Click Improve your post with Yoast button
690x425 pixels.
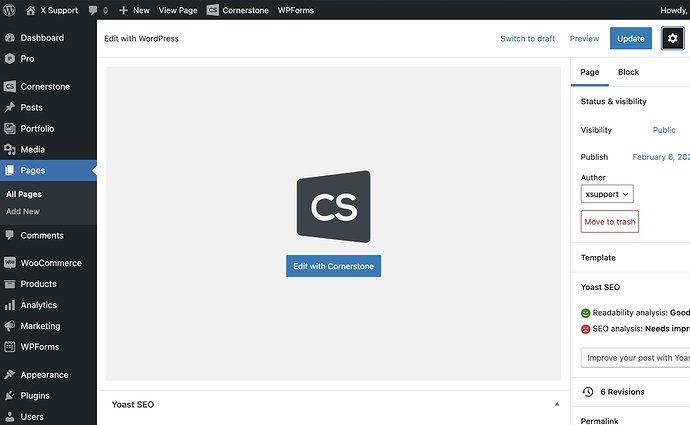click(635, 358)
